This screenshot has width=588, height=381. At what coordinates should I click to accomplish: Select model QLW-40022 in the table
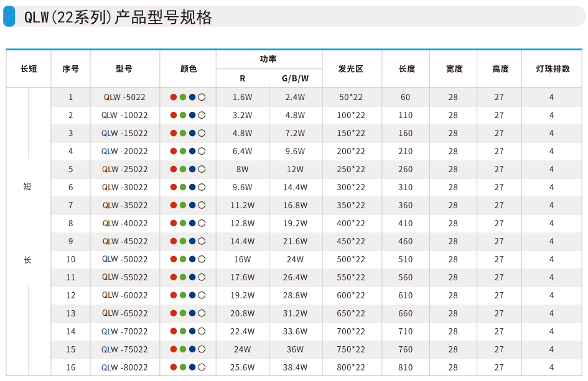tap(125, 224)
